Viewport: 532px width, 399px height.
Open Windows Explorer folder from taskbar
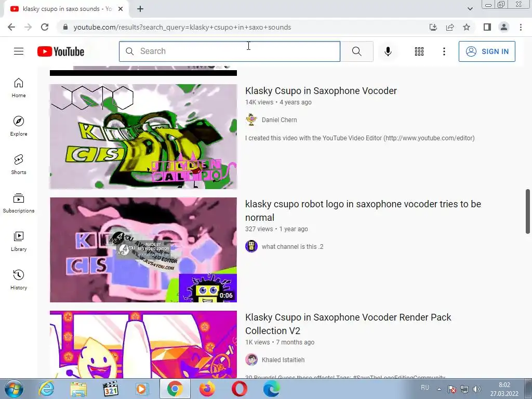(x=78, y=389)
